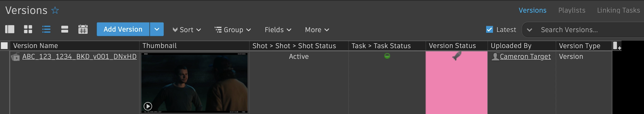Favorite the Versions page with star icon
This screenshot has width=644, height=114.
click(x=55, y=10)
